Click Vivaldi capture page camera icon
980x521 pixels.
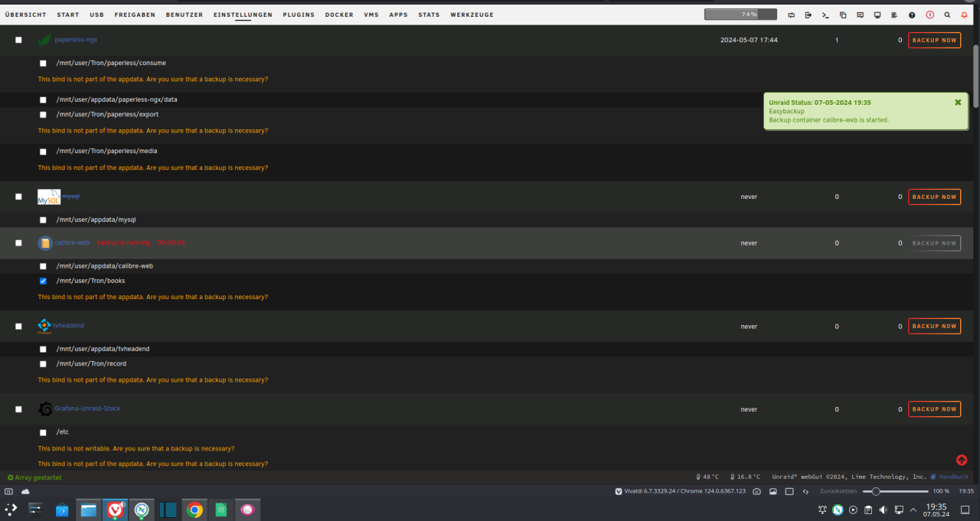pos(756,491)
